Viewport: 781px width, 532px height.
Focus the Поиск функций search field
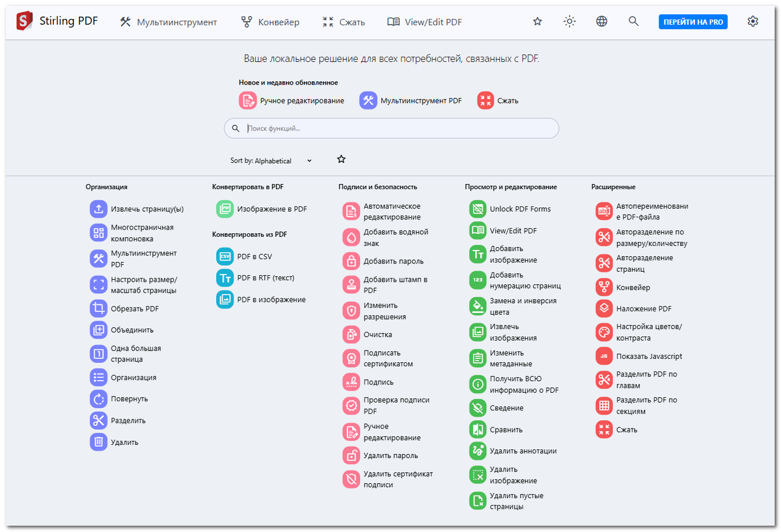tap(391, 128)
